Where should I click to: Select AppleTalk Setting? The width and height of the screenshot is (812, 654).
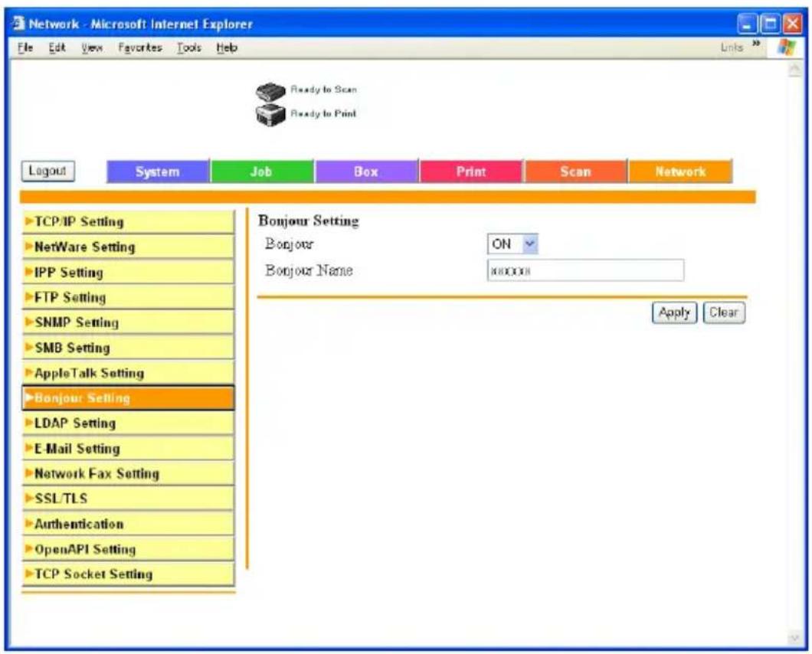(128, 373)
